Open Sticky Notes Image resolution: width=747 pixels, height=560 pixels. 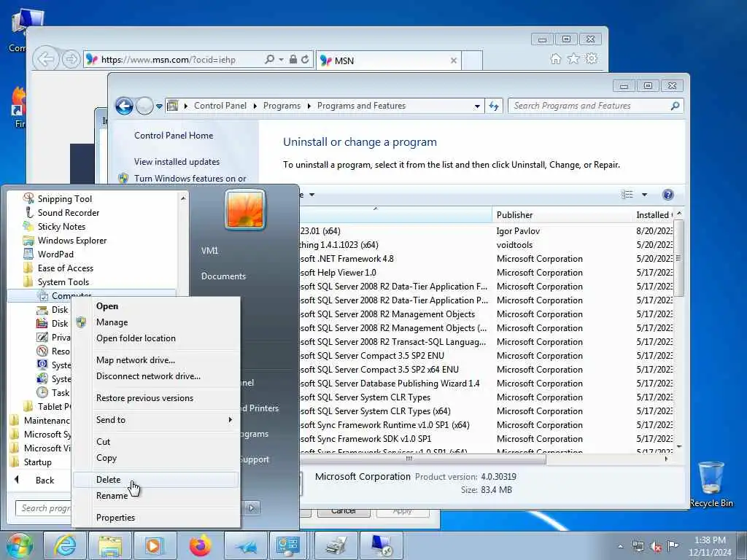coord(61,227)
